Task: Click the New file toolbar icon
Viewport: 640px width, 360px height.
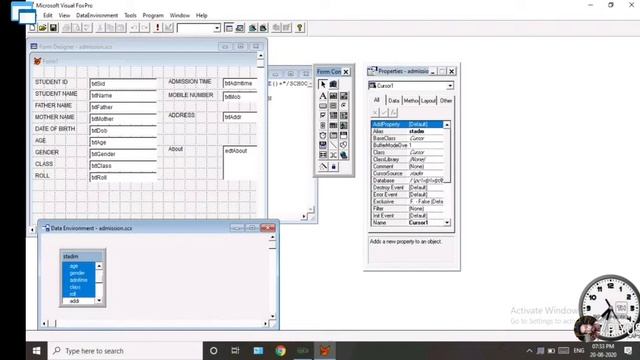Action: (32, 28)
